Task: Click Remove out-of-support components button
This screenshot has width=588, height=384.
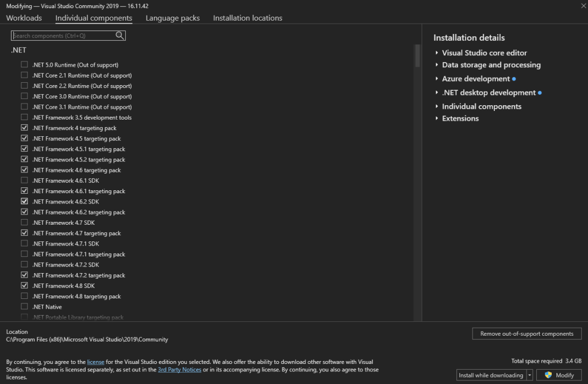Action: point(526,333)
